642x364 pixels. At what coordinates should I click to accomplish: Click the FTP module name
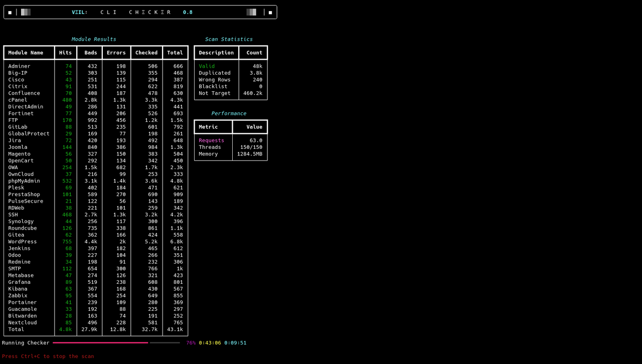13,120
